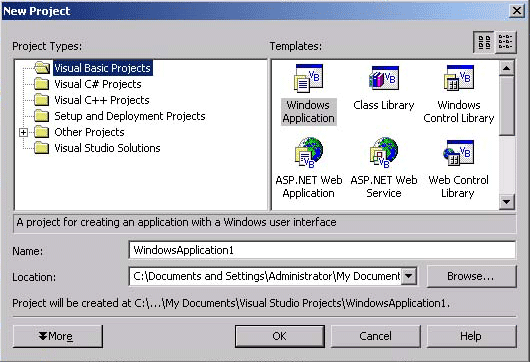This screenshot has width=530, height=362.
Task: Click Browse to choose a location
Action: click(x=471, y=276)
